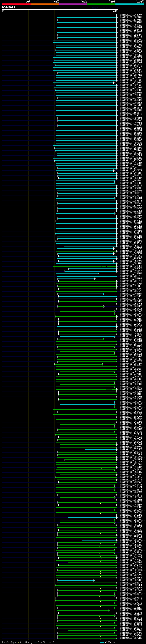Open the last hit UniRef100_B6VQN6

click(131, 638)
